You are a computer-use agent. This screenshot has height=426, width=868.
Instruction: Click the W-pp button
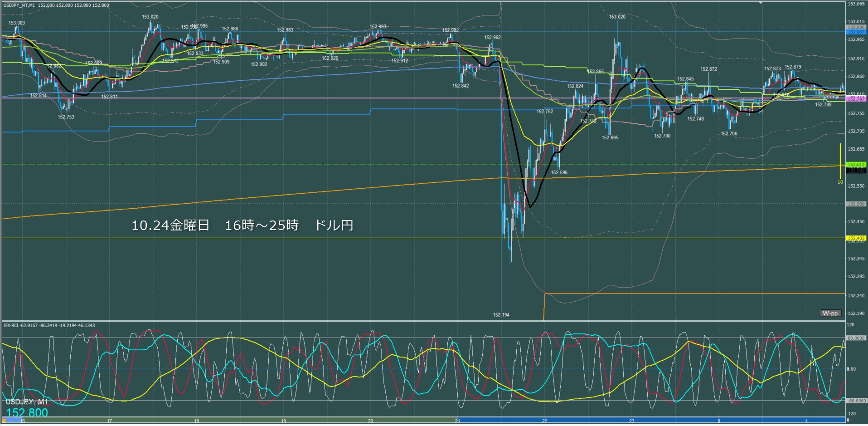pyautogui.click(x=830, y=313)
